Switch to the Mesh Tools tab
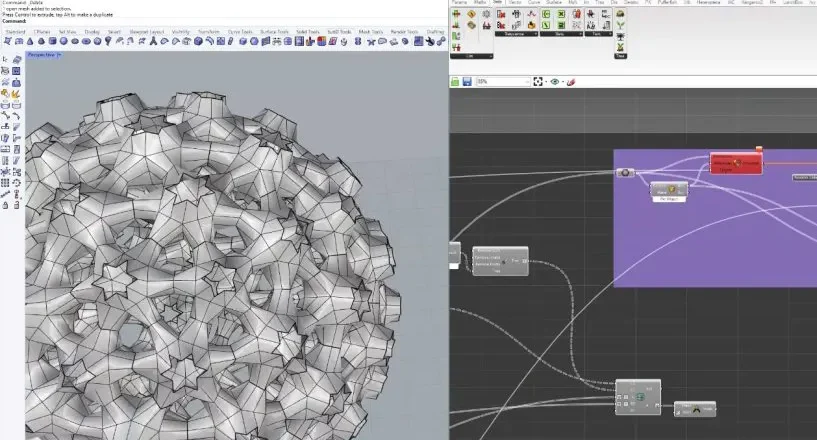This screenshot has width=817, height=440. (364, 31)
